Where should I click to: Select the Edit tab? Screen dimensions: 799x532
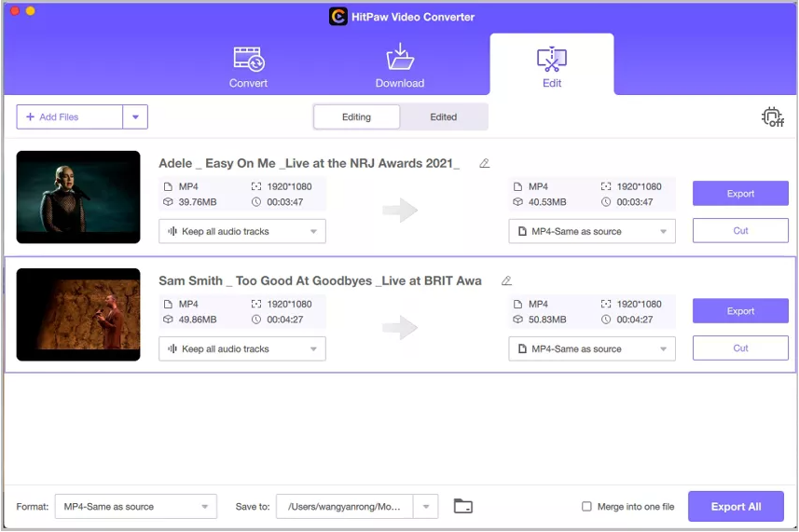point(552,65)
